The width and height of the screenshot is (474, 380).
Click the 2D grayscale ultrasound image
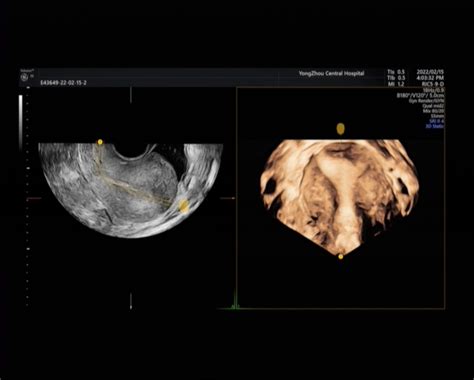click(131, 189)
